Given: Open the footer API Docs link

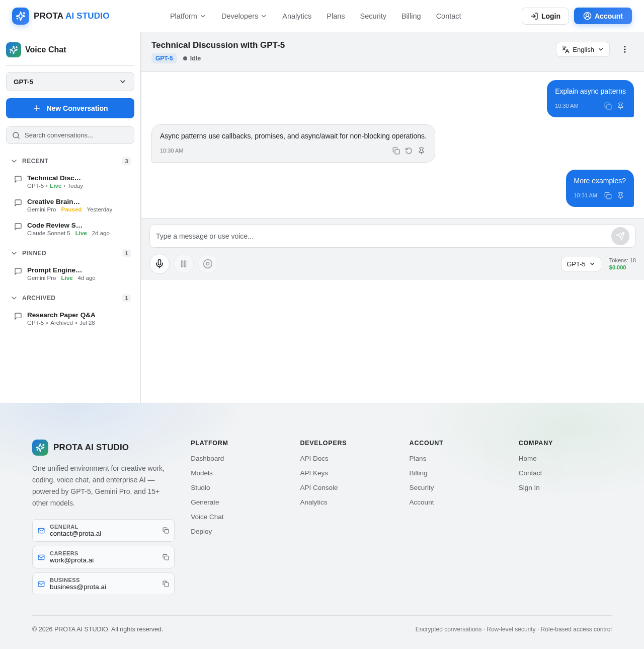Looking at the screenshot, I should [x=314, y=459].
